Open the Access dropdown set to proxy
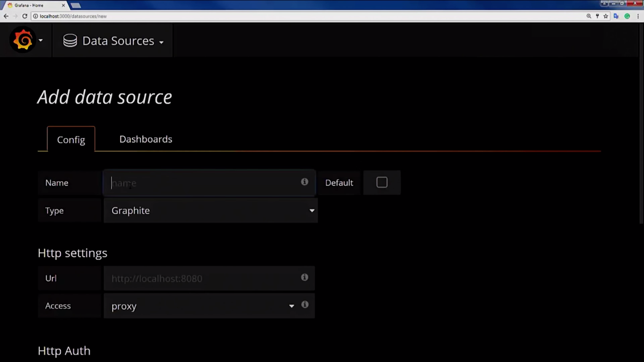Viewport: 644px width, 362px height. pyautogui.click(x=201, y=306)
